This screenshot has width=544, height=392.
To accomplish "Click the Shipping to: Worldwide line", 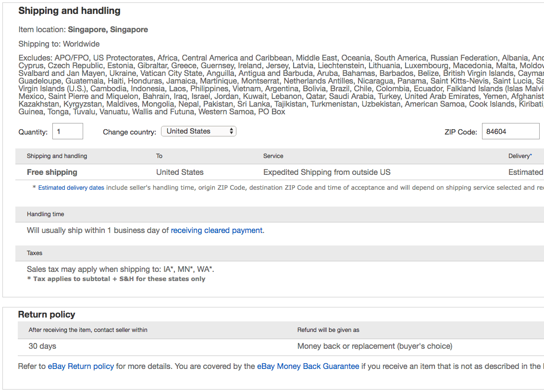I will click(59, 44).
